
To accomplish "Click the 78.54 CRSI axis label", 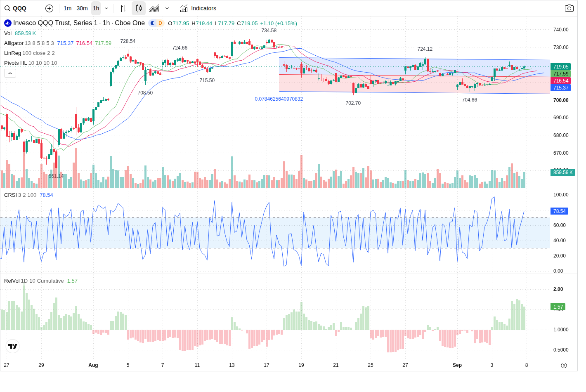I will point(560,211).
